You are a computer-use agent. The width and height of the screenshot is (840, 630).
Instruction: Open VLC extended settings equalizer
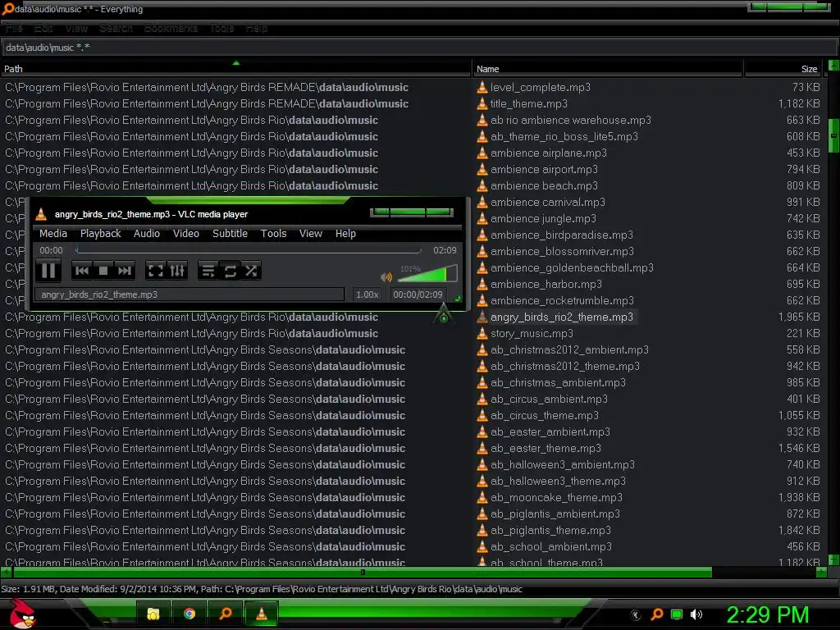point(177,271)
